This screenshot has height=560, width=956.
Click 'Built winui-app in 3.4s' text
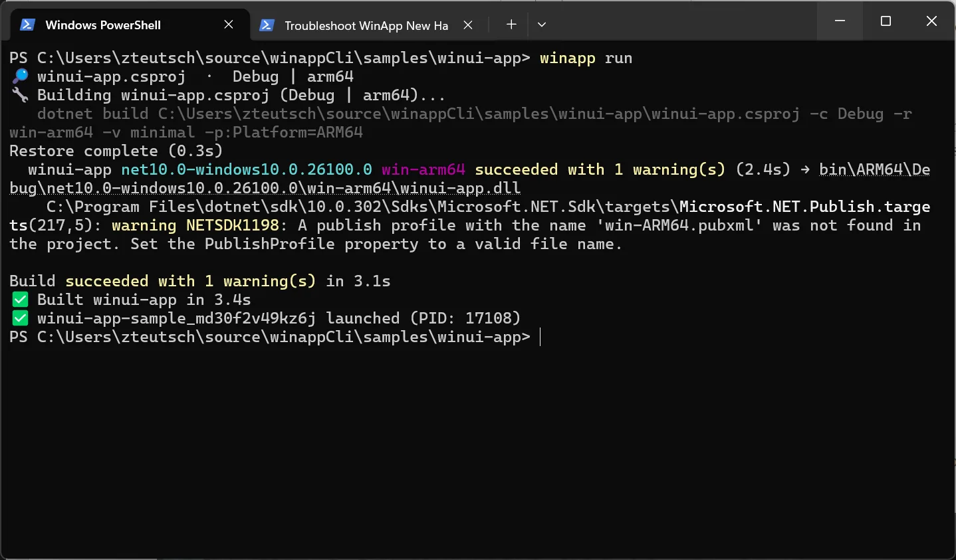point(144,300)
